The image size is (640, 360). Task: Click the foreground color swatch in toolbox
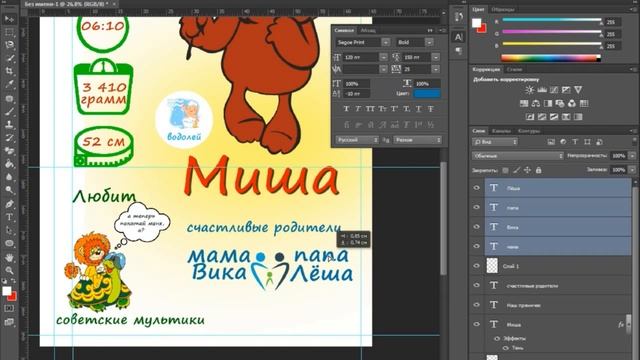click(x=7, y=291)
